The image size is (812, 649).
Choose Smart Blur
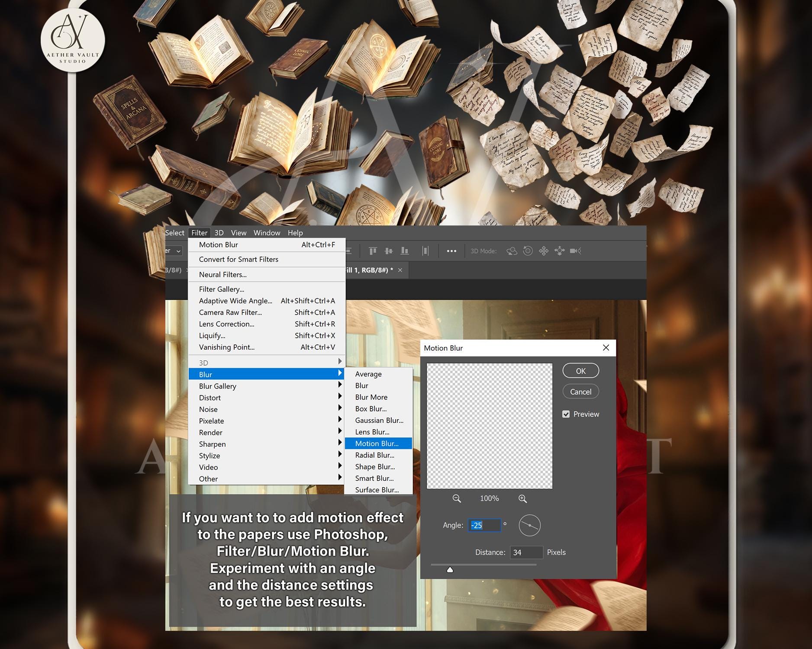378,479
